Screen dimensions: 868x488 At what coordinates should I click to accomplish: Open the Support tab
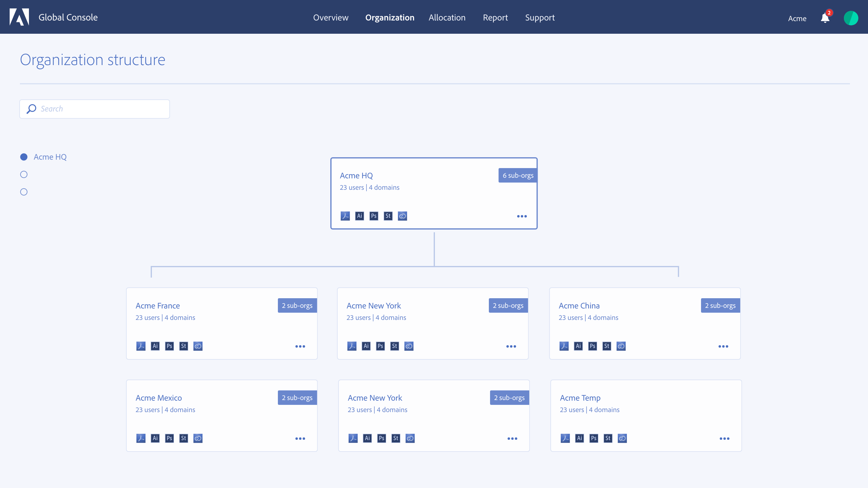coord(540,17)
